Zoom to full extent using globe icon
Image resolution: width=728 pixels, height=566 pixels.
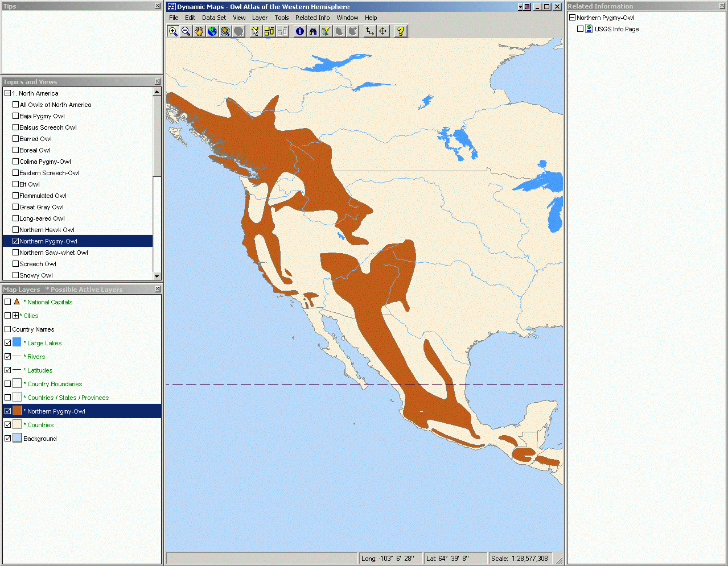pyautogui.click(x=212, y=31)
